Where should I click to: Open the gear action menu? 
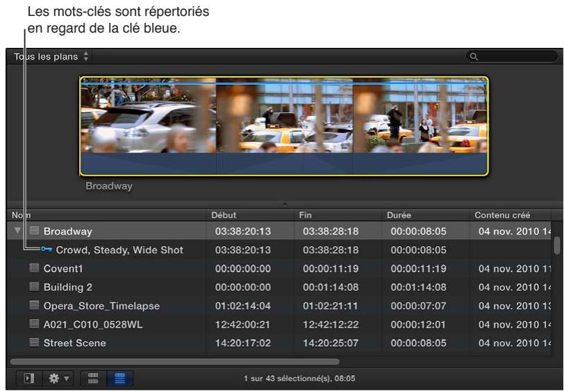(x=58, y=378)
